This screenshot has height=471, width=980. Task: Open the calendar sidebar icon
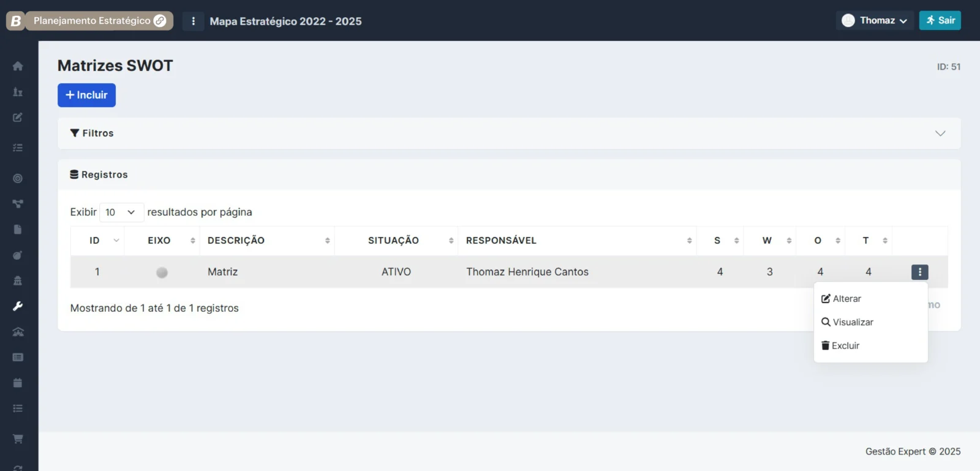18,383
